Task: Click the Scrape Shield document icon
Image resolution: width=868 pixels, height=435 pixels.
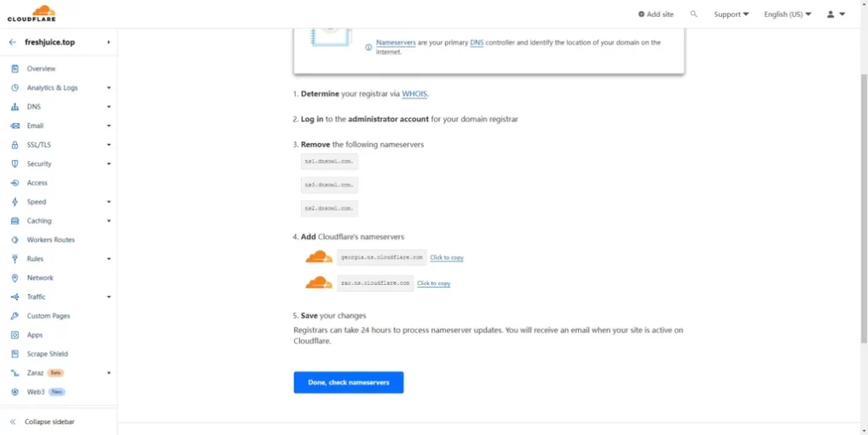Action: click(15, 354)
